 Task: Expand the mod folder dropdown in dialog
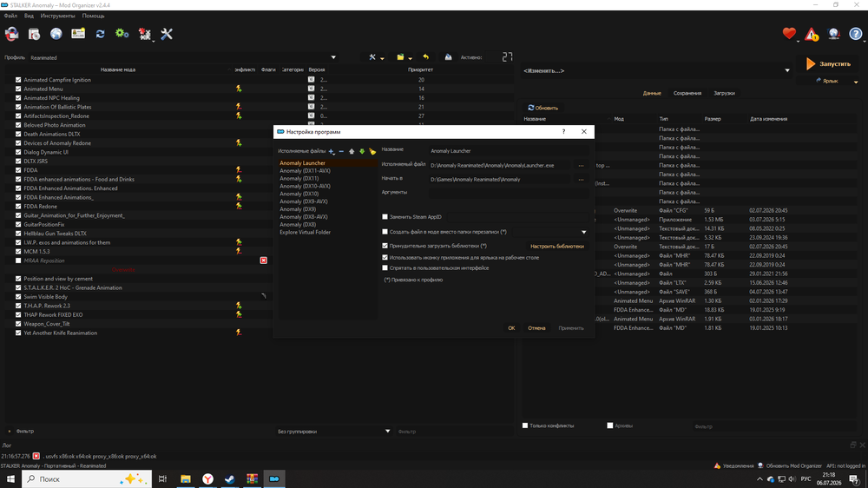coord(583,232)
